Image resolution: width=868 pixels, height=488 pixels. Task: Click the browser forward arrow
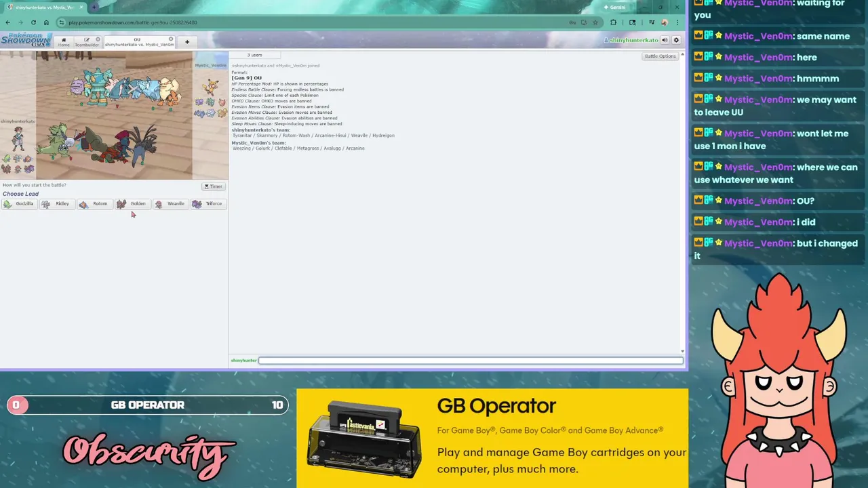(x=20, y=22)
